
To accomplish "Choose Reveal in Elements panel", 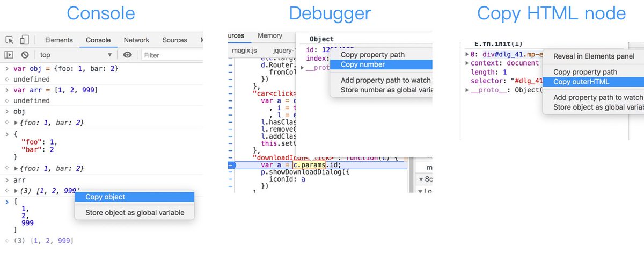I will 594,56.
